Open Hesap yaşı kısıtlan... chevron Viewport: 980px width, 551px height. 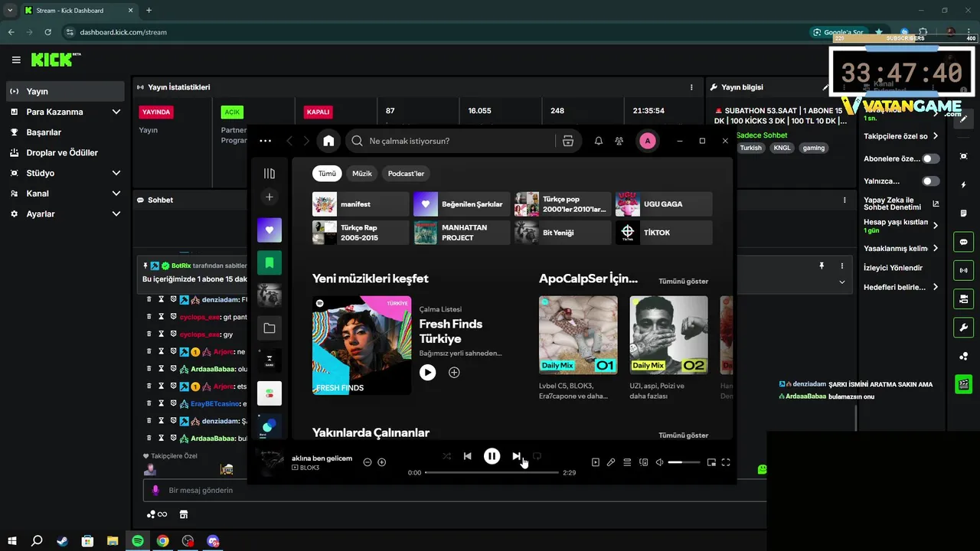pyautogui.click(x=936, y=226)
